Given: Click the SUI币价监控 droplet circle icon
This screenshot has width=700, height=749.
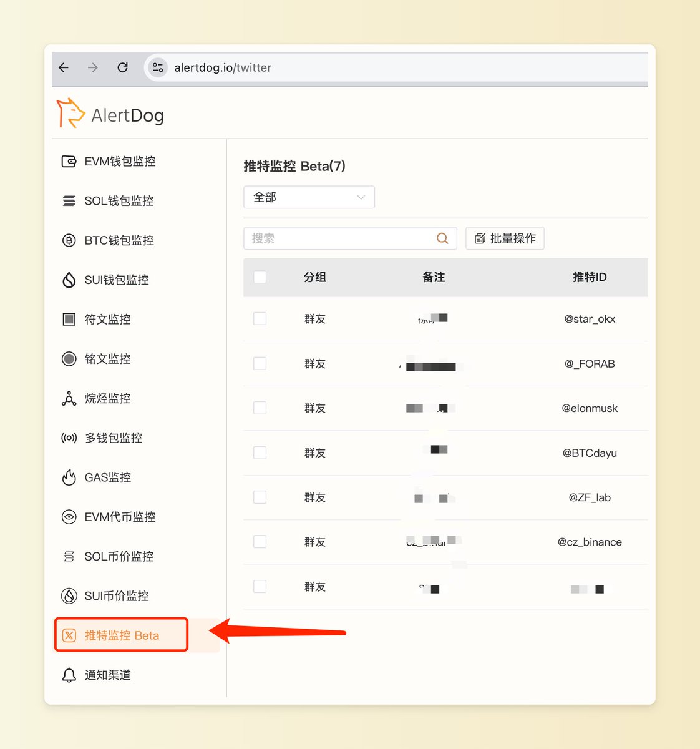Looking at the screenshot, I should point(69,596).
